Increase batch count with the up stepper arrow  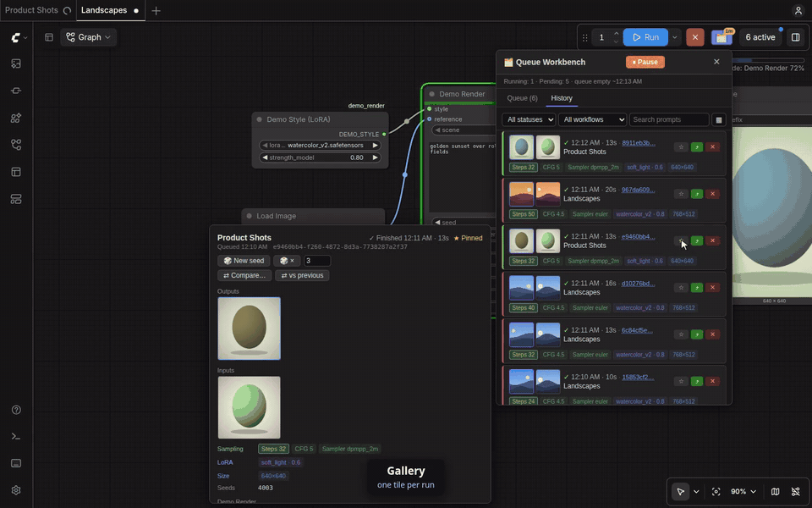click(617, 34)
